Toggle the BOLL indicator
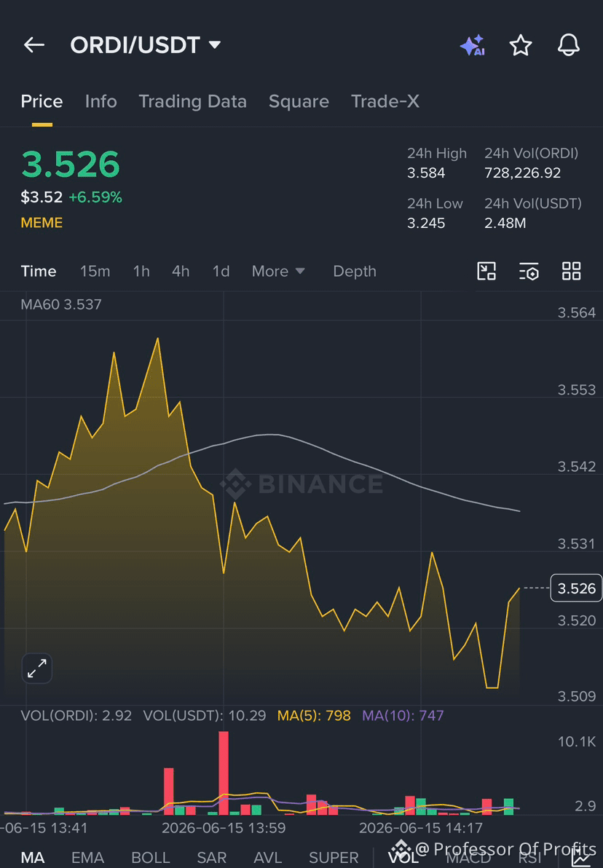The width and height of the screenshot is (603, 868). coord(151,858)
